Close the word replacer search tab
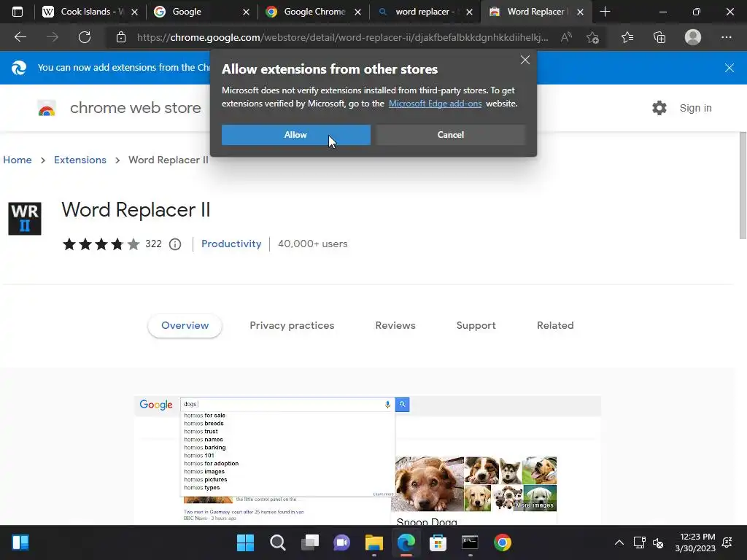 click(x=469, y=12)
